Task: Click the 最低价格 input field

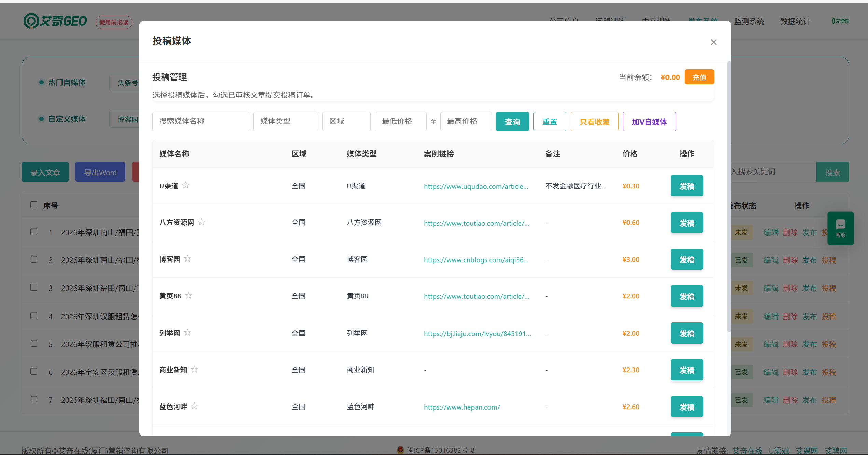Action: tap(401, 121)
